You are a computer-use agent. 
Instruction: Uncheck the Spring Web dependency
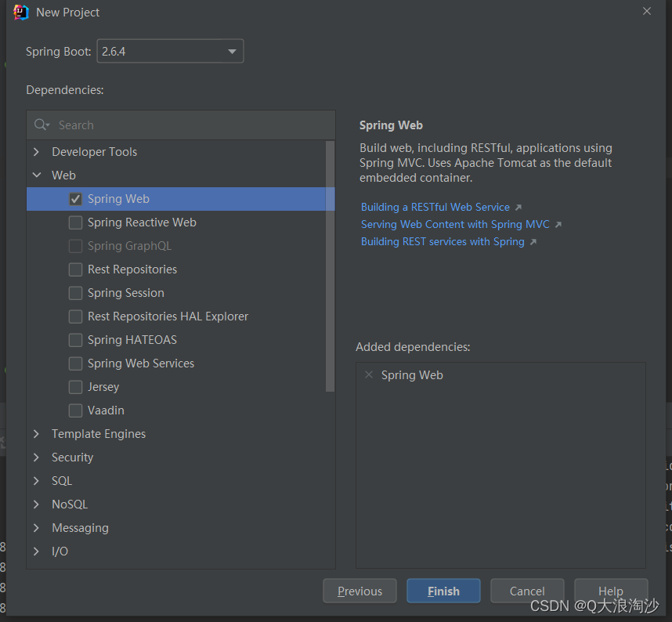(x=75, y=199)
